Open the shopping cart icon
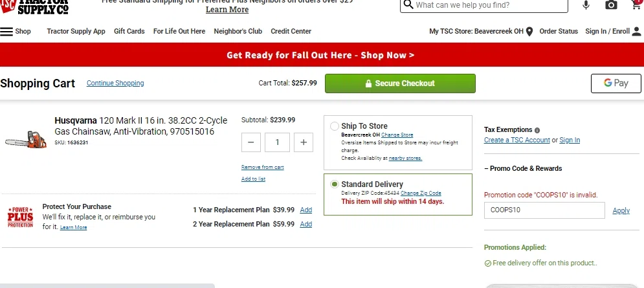 [x=637, y=4]
